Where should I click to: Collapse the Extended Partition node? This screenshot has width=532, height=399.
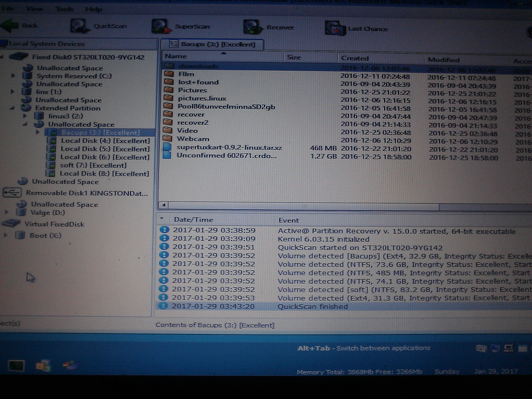click(x=12, y=108)
